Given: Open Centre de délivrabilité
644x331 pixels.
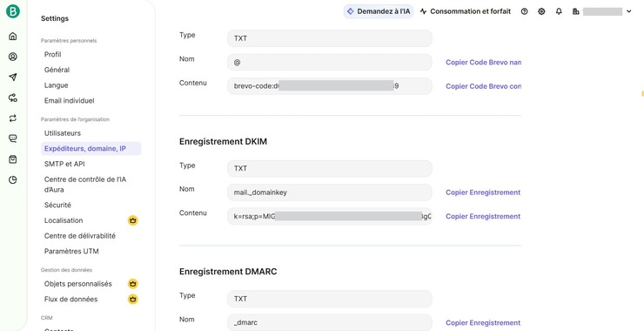Looking at the screenshot, I should click(x=80, y=235).
